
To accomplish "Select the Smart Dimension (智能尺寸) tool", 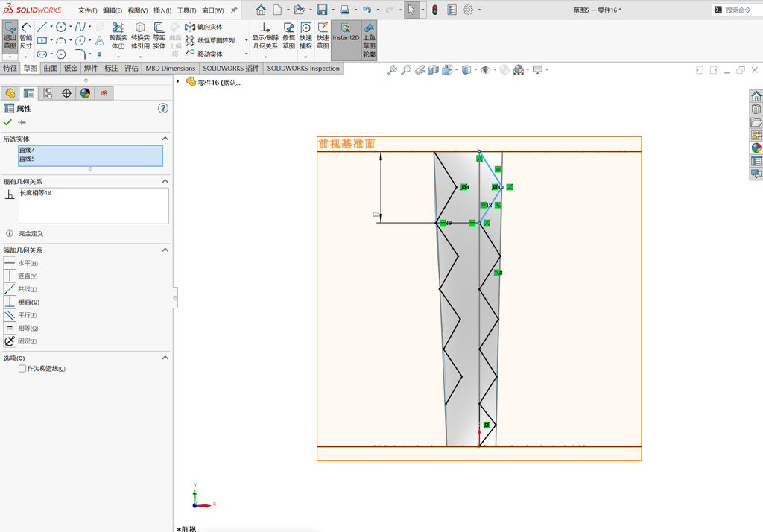I will [26, 36].
